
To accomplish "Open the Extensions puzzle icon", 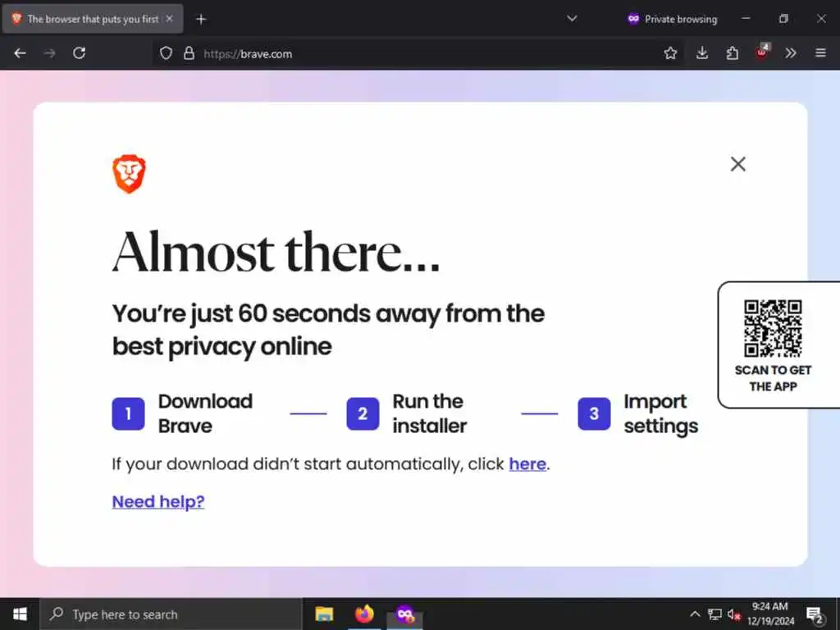I will click(x=733, y=53).
